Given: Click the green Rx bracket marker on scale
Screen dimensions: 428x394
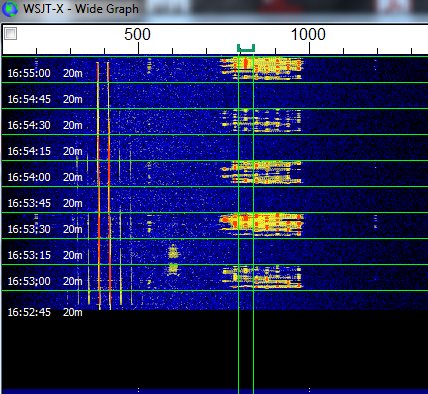Looking at the screenshot, I should point(246,48).
